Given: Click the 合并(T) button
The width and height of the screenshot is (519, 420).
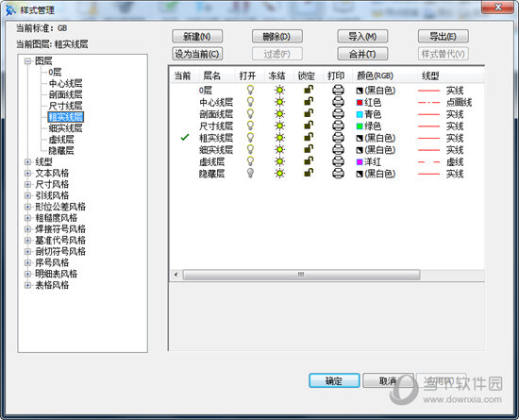Looking at the screenshot, I should (x=362, y=54).
